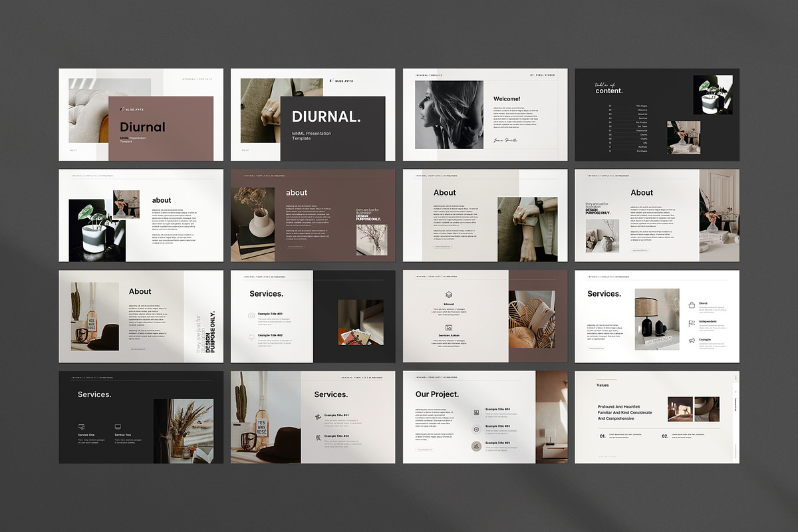
Task: Click vertical 'DESIGN PURPOSE ONLY.' text on rosé bottle slide
Action: [210, 332]
